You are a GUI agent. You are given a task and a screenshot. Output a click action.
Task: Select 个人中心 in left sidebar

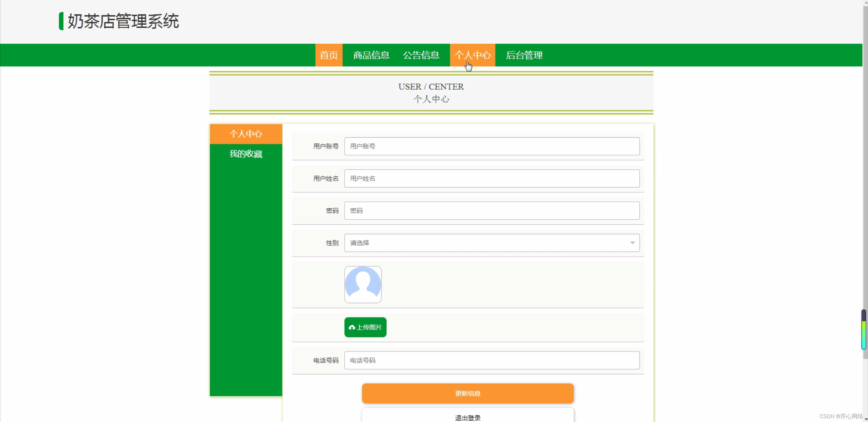pyautogui.click(x=246, y=134)
